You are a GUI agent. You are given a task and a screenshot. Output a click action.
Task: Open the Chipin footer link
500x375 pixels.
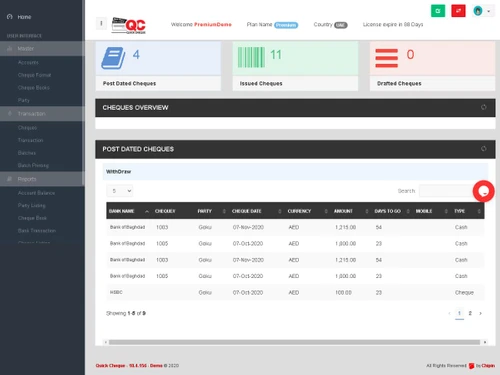(x=488, y=366)
